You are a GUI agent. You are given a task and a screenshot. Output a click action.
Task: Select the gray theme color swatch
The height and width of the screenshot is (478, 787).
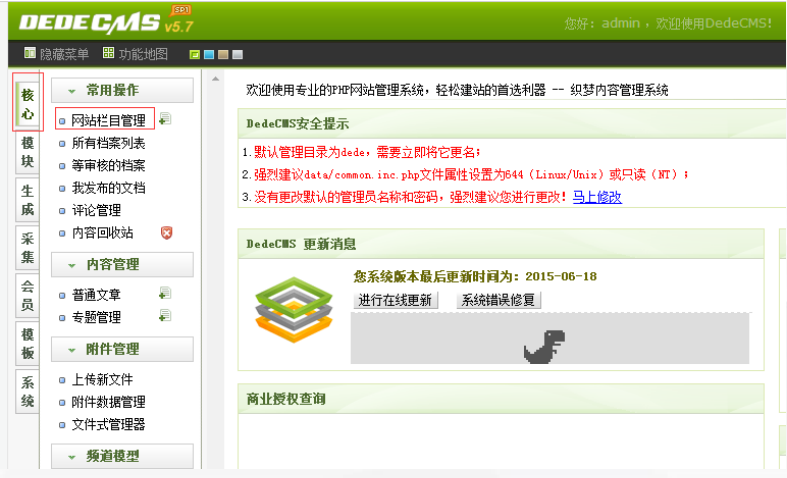point(238,54)
